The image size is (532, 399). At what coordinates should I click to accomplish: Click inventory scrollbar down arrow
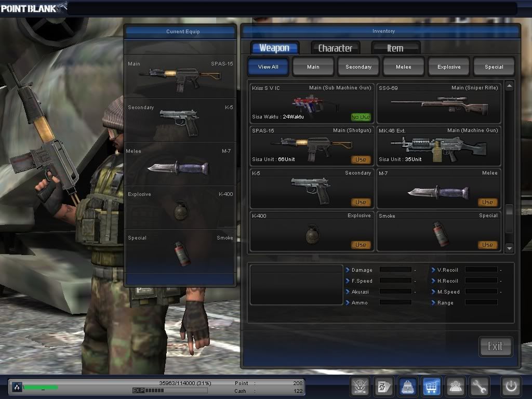point(509,248)
